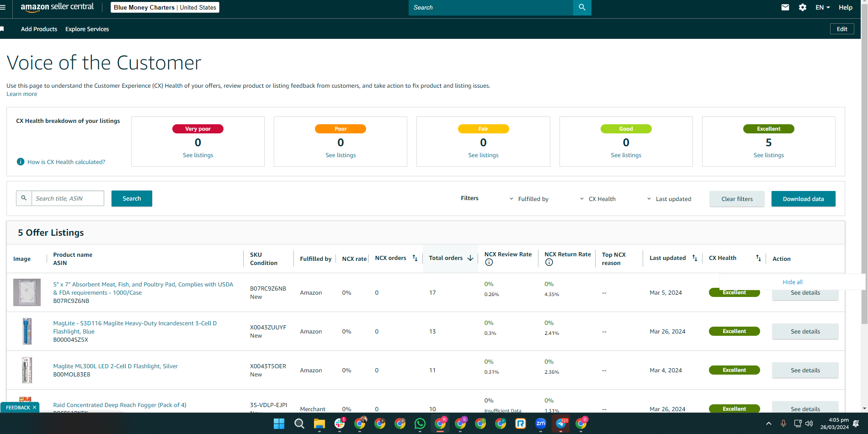Open the FEEDBACK tab
This screenshot has width=868, height=434.
coord(18,408)
